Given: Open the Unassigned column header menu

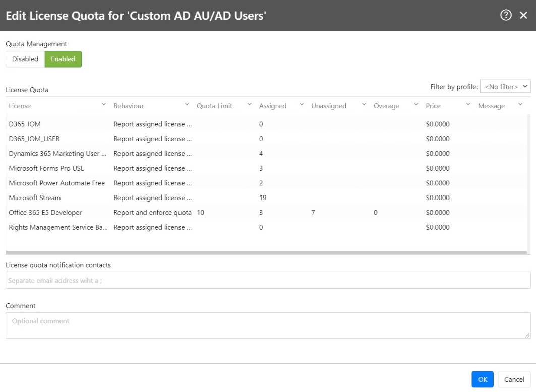Looking at the screenshot, I should [364, 104].
